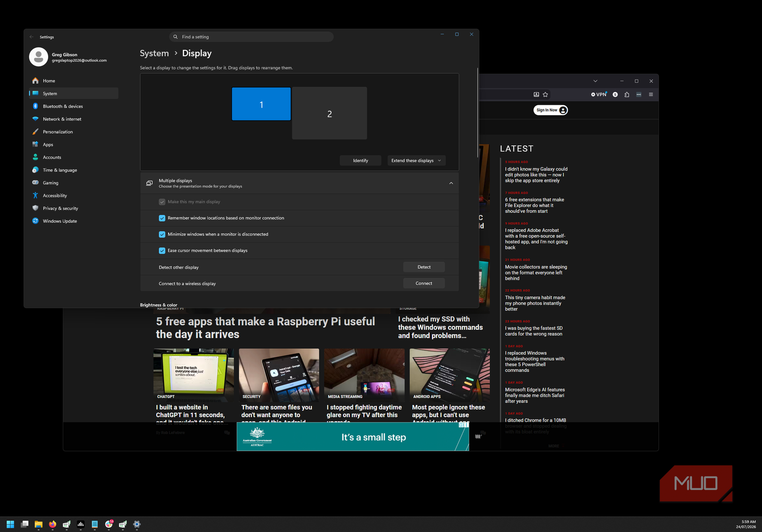Open Task View from the taskbar
The image size is (762, 532).
tap(25, 524)
